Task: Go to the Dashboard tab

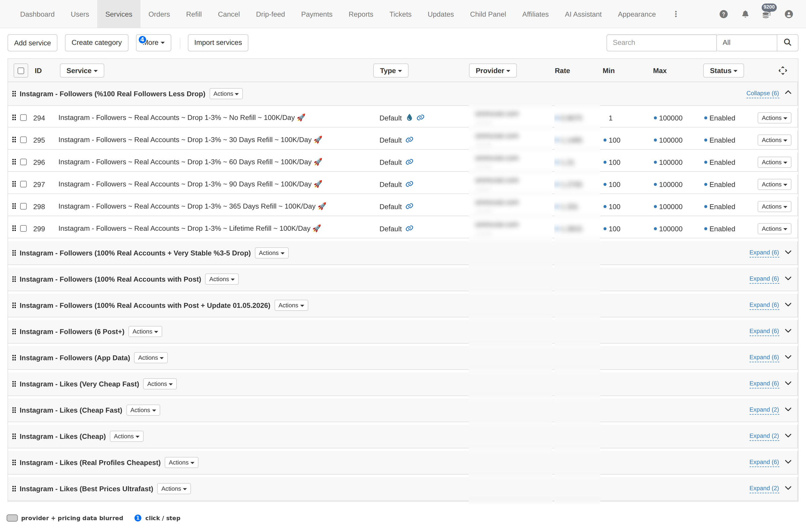Action: click(x=37, y=14)
